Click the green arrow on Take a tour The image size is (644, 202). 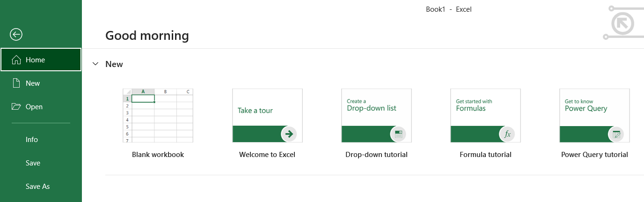tap(289, 134)
